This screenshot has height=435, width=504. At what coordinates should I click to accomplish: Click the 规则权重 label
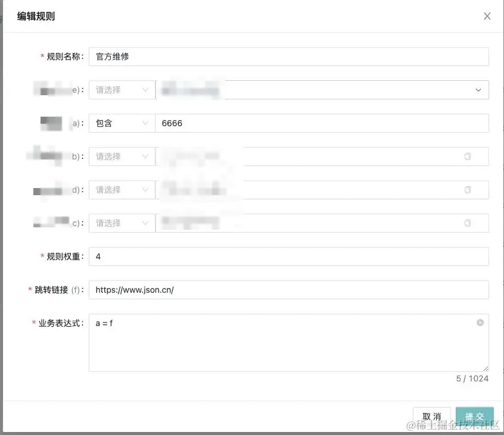(x=62, y=256)
